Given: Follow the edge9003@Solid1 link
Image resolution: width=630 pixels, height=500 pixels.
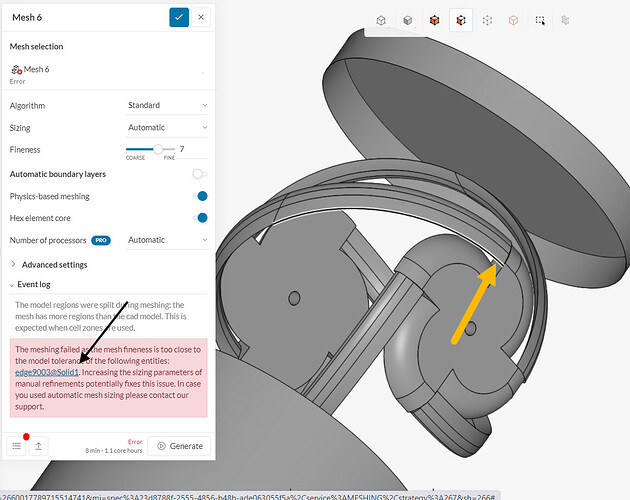Looking at the screenshot, I should tap(47, 372).
